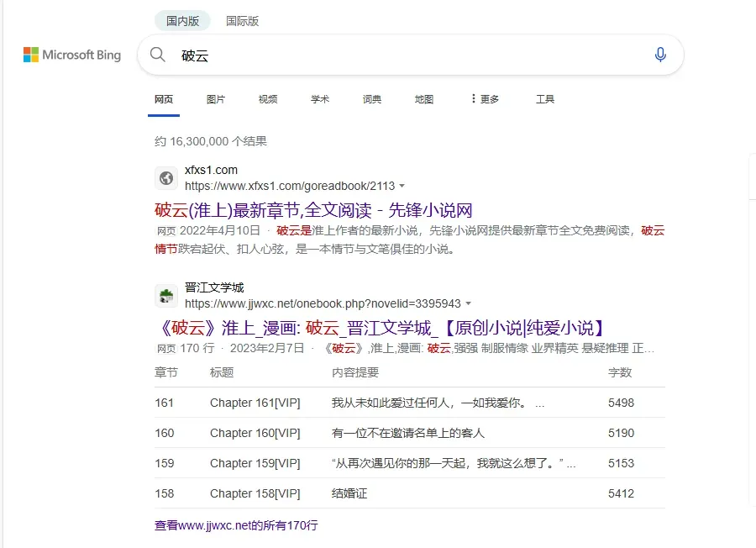Open the 视频 tab
Image resolution: width=756 pixels, height=548 pixels.
coord(268,99)
